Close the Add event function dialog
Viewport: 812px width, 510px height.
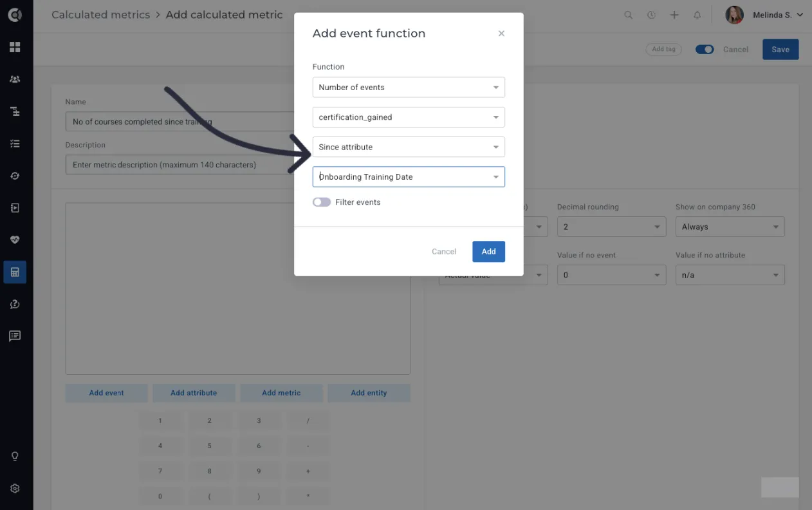[501, 33]
